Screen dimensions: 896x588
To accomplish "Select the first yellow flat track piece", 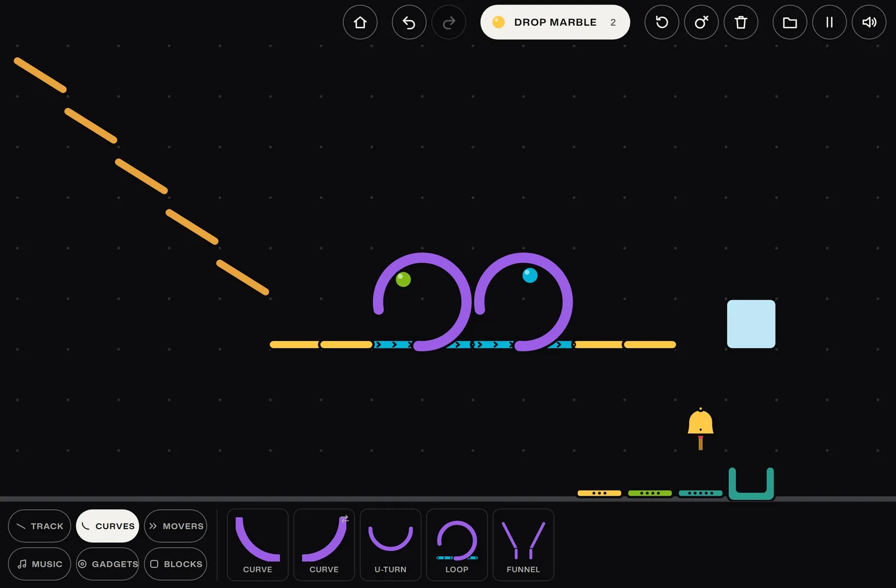I will (295, 344).
